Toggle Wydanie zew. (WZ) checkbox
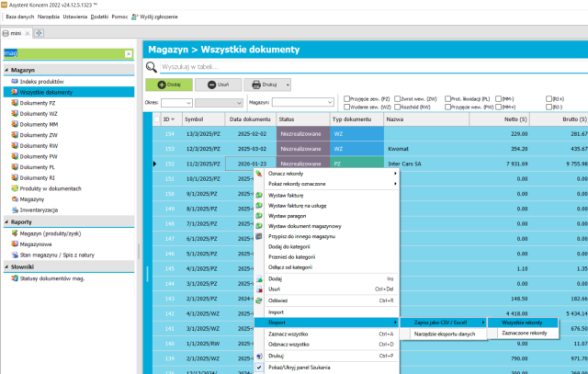The height and width of the screenshot is (374, 588). click(x=347, y=107)
